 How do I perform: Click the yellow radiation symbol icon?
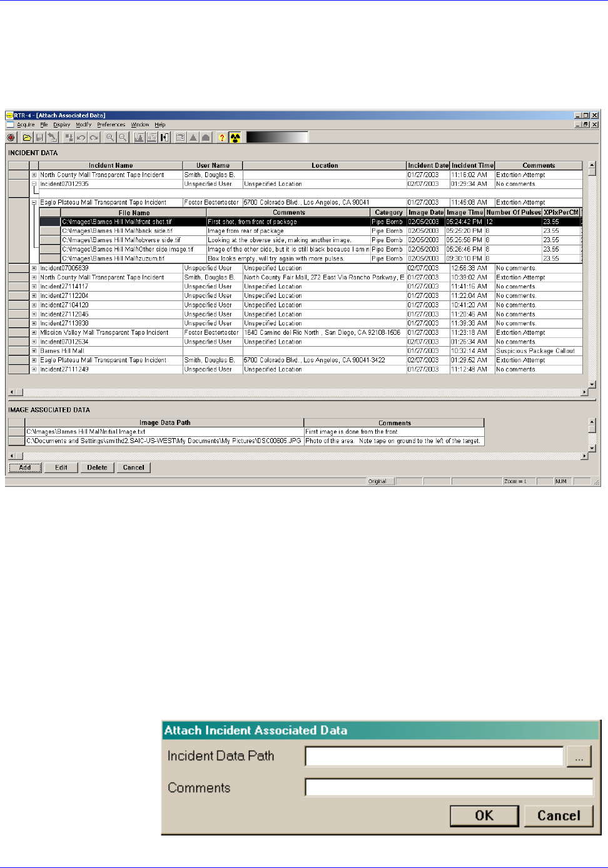tap(235, 138)
